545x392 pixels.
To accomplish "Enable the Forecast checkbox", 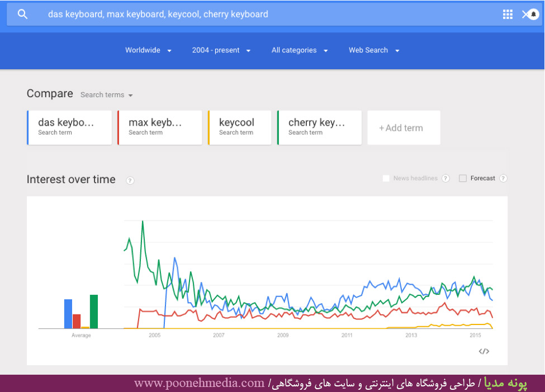I will 463,179.
